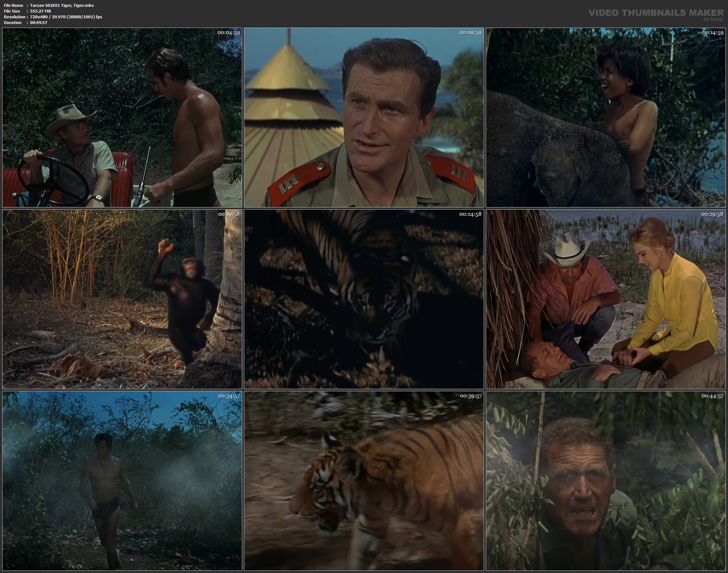The height and width of the screenshot is (573, 728).
Task: Click the thumbnail at 00:44:57
Action: coord(605,481)
